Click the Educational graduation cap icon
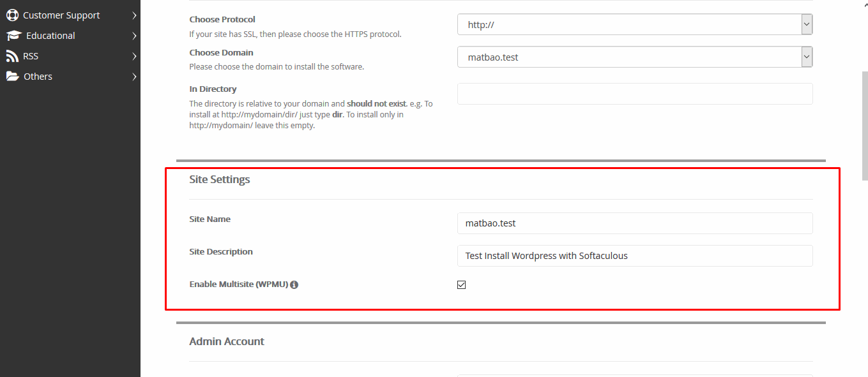Image resolution: width=868 pixels, height=377 pixels. pos(13,36)
